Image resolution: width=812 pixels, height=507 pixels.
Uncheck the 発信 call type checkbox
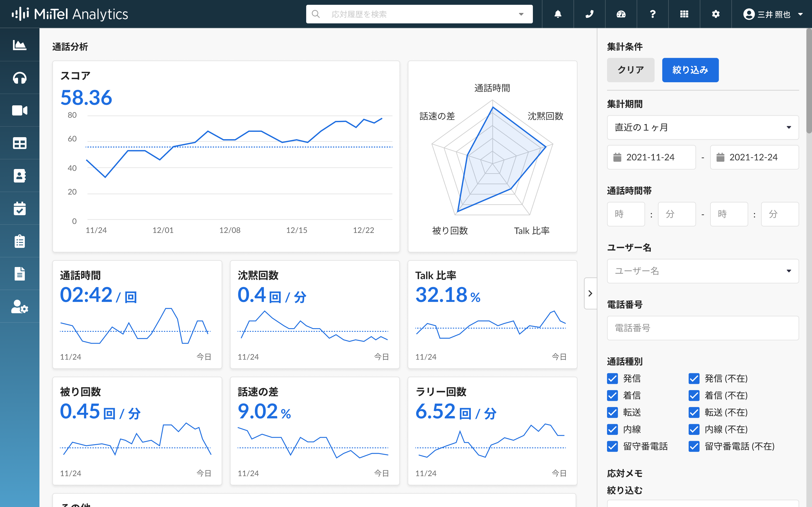point(612,379)
